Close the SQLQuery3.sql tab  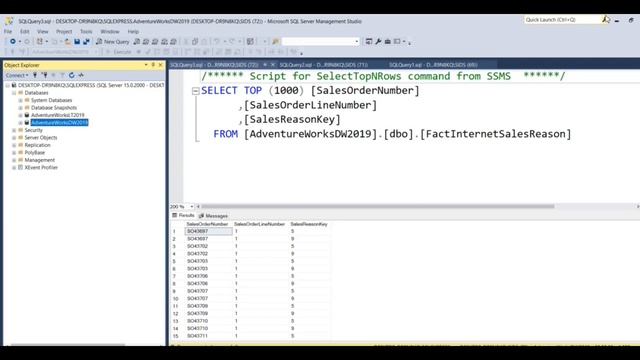273,65
